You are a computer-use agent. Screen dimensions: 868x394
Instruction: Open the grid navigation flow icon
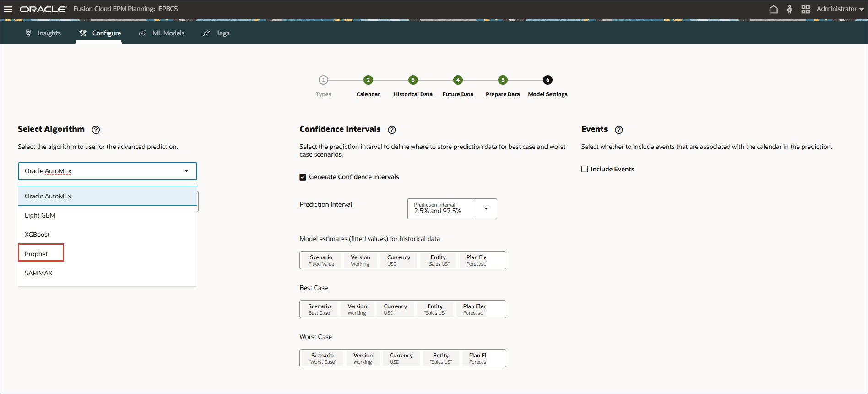point(805,9)
